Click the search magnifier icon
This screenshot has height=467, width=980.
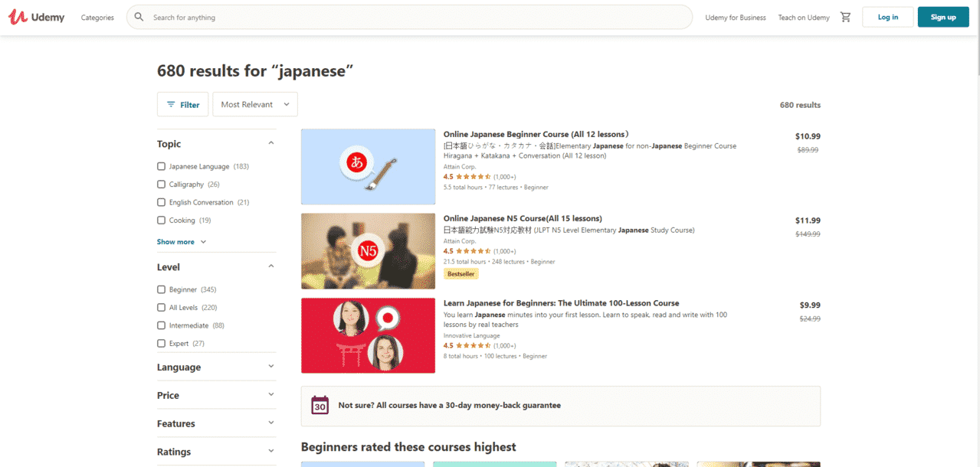click(139, 17)
